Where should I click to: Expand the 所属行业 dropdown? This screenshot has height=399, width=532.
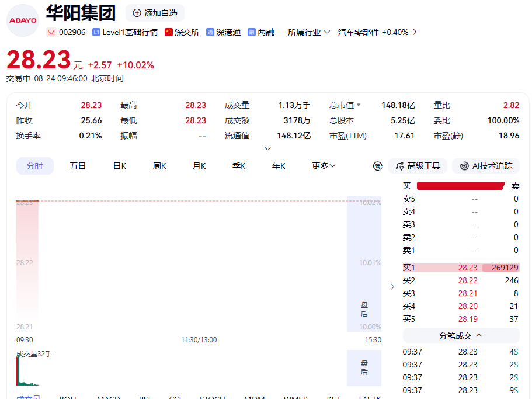click(x=309, y=32)
